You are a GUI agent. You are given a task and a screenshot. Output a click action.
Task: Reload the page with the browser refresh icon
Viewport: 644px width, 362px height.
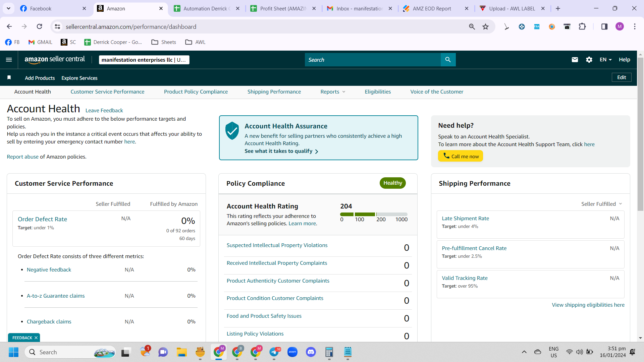tap(40, 26)
